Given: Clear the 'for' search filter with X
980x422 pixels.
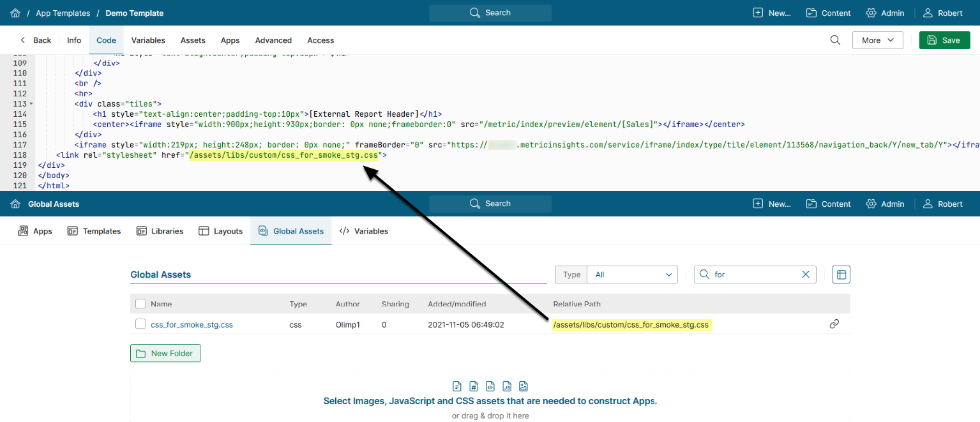Looking at the screenshot, I should [806, 275].
